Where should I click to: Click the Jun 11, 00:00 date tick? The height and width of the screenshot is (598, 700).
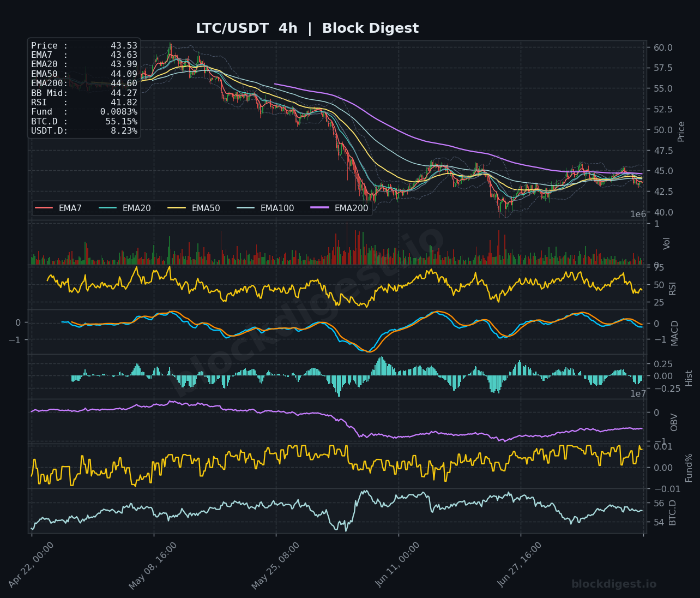(397, 565)
